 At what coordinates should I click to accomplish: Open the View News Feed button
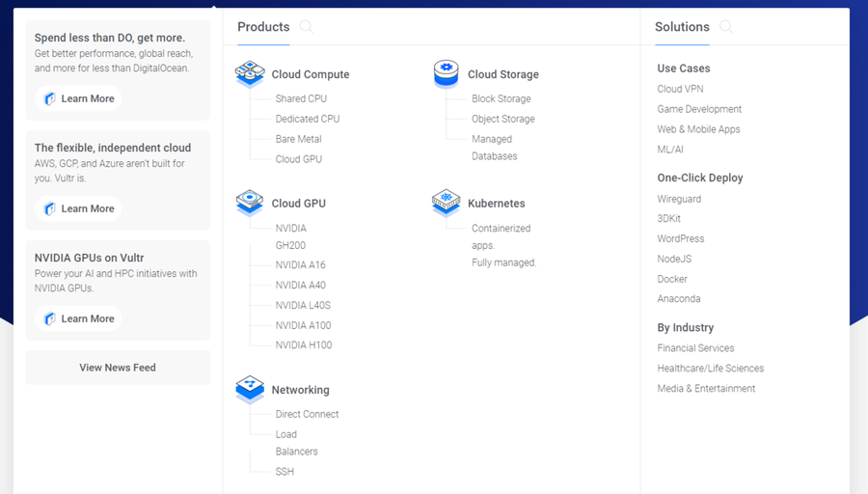[118, 368]
